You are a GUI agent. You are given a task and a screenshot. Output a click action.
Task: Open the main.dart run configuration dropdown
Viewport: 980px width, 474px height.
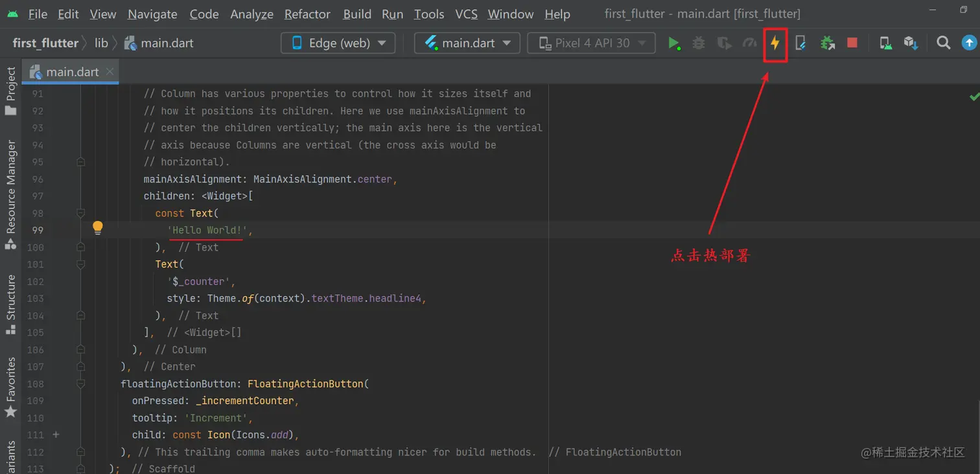point(467,43)
